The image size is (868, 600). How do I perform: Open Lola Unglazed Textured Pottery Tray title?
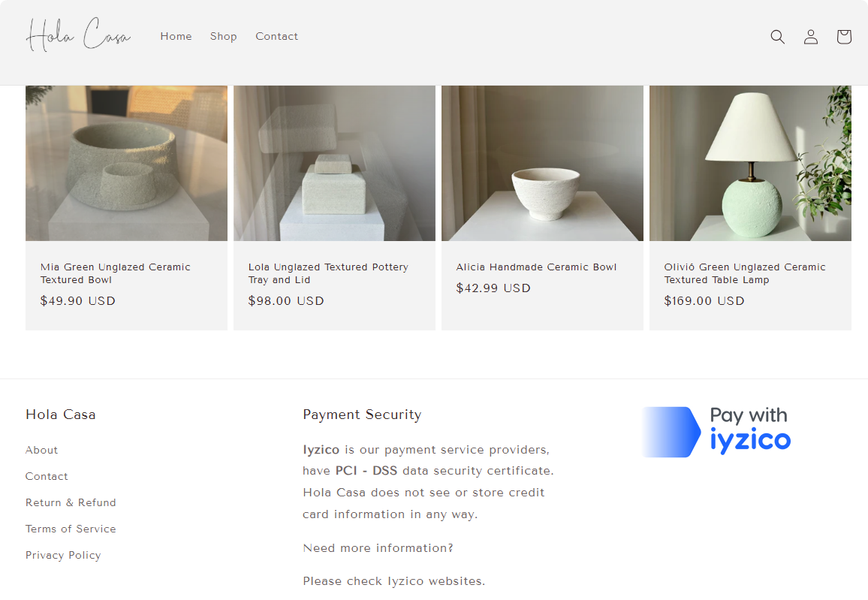click(x=328, y=273)
